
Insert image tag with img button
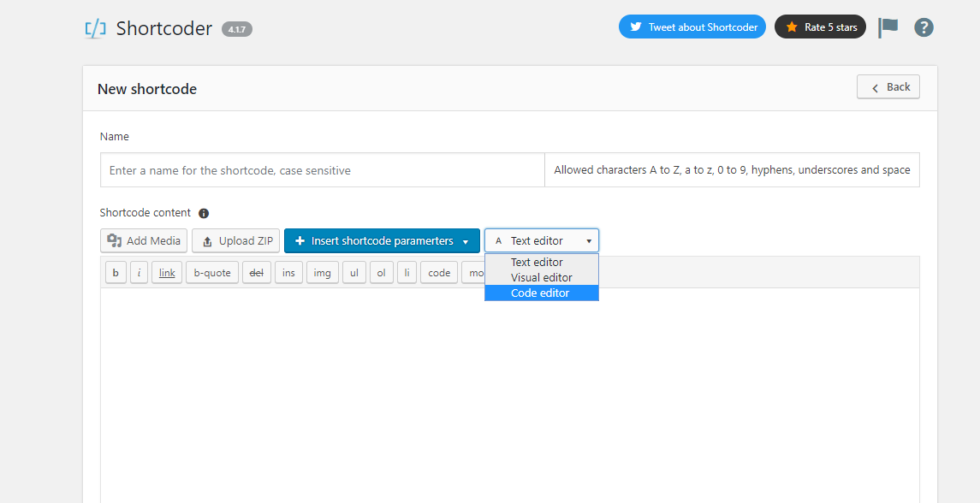[322, 273]
